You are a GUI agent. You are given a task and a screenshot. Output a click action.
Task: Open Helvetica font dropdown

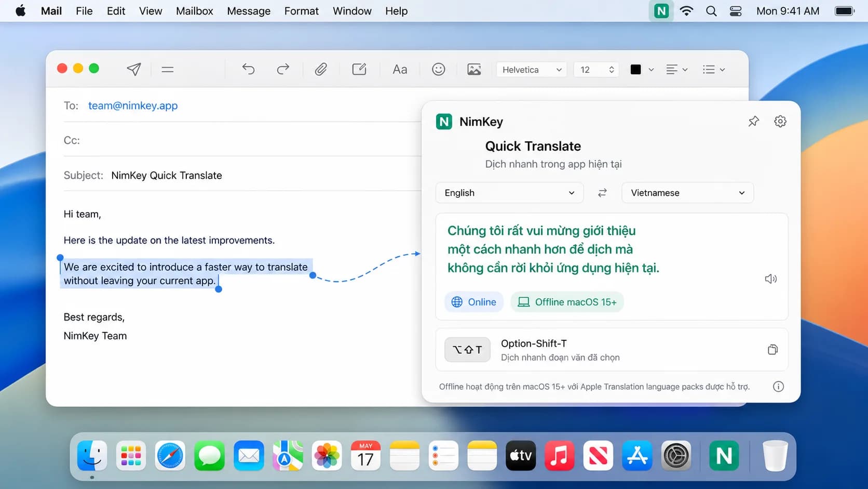click(532, 70)
